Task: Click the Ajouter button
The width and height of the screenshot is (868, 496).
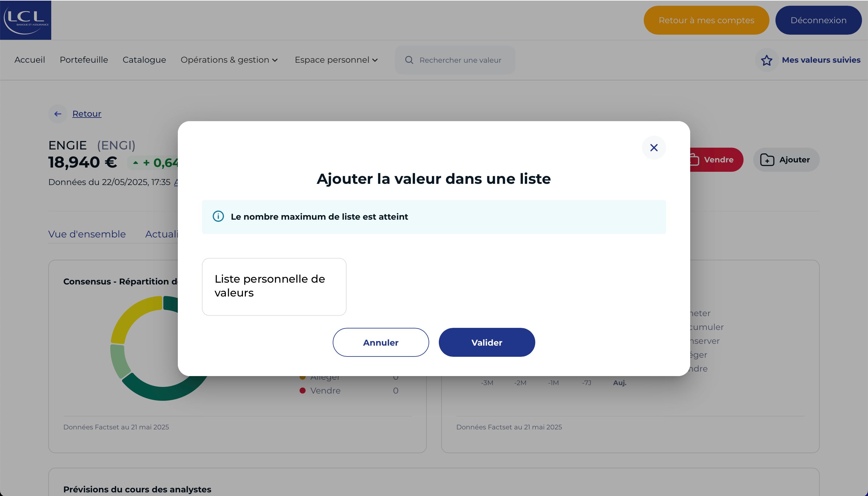Action: pyautogui.click(x=786, y=160)
